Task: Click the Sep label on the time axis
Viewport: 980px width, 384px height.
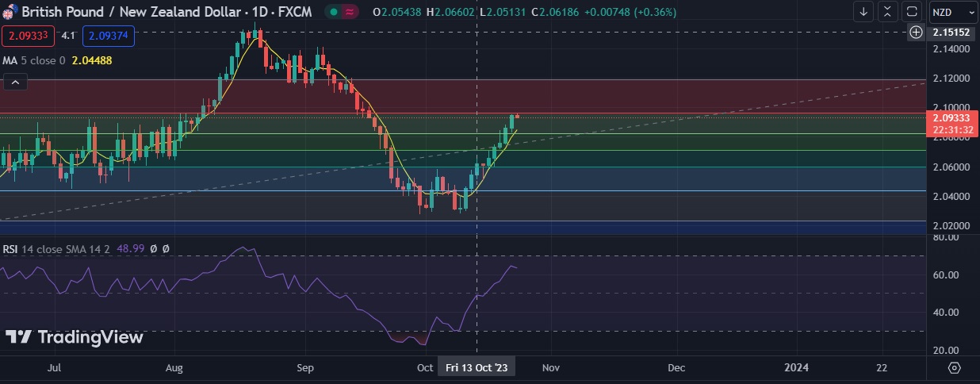Action: [305, 367]
